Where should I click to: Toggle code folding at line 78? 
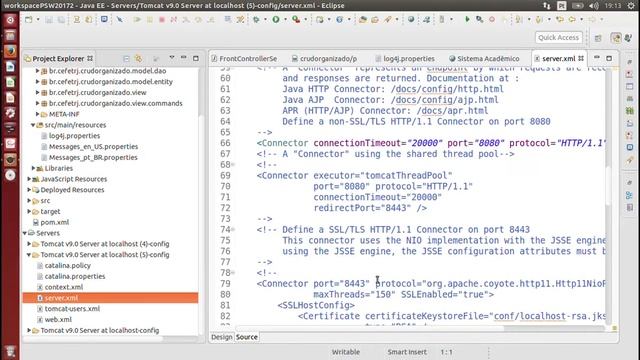coord(233,273)
